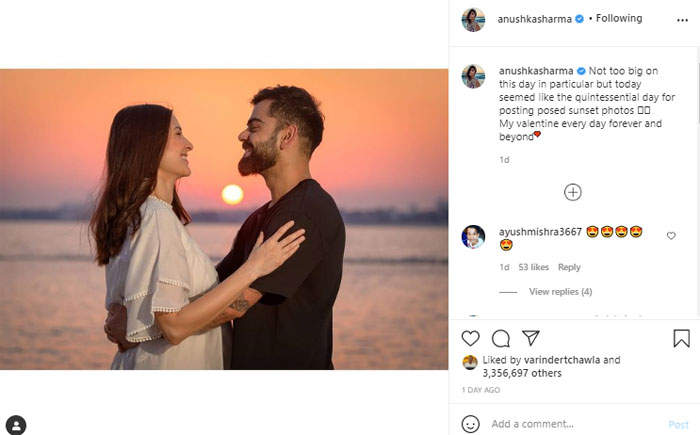
Task: Open anushkasharma profile picture in header
Action: click(473, 19)
